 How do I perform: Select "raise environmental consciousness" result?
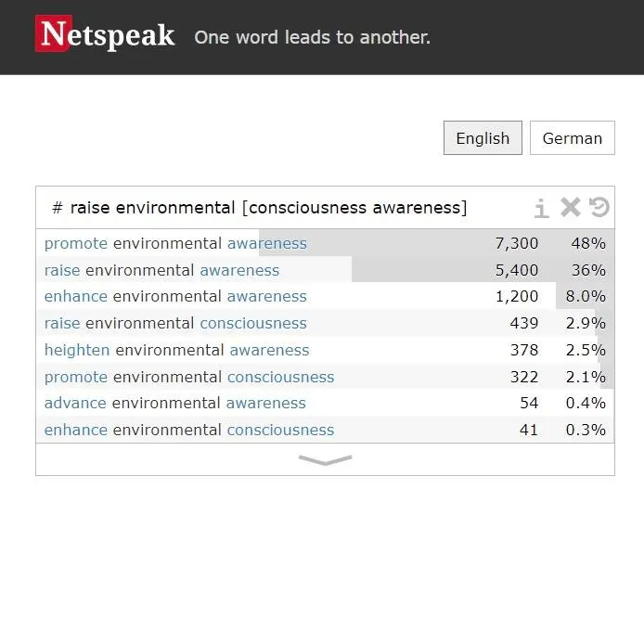[x=175, y=323]
